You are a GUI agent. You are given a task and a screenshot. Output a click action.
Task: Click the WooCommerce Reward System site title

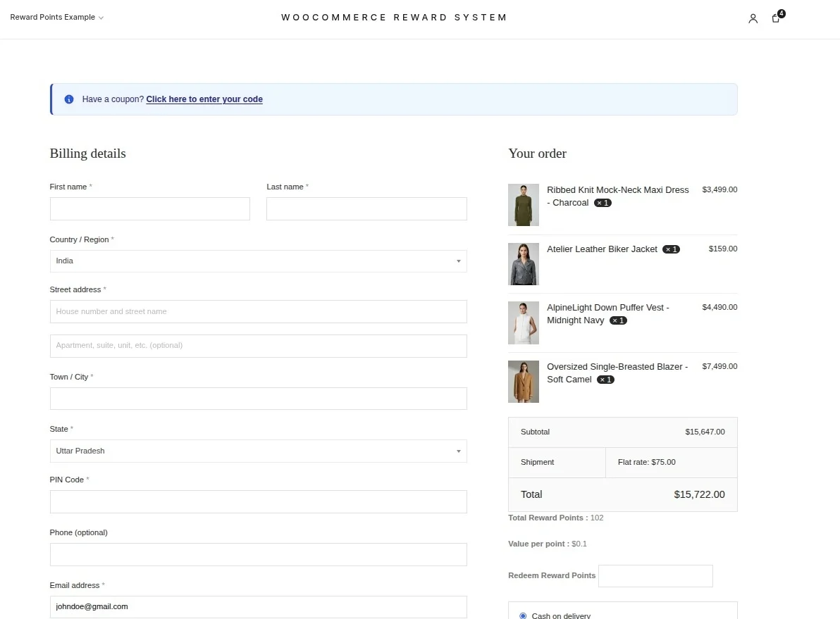tap(394, 17)
